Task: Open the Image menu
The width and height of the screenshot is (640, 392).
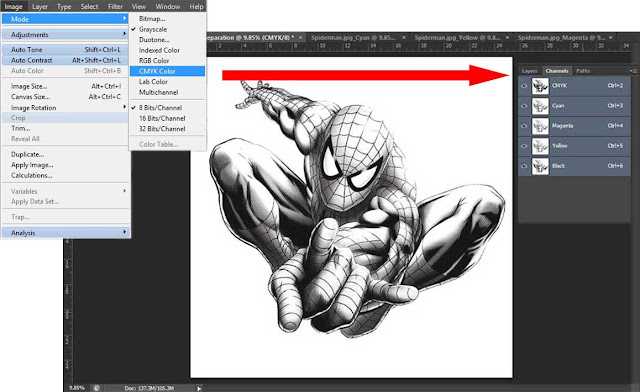Action: [x=14, y=7]
